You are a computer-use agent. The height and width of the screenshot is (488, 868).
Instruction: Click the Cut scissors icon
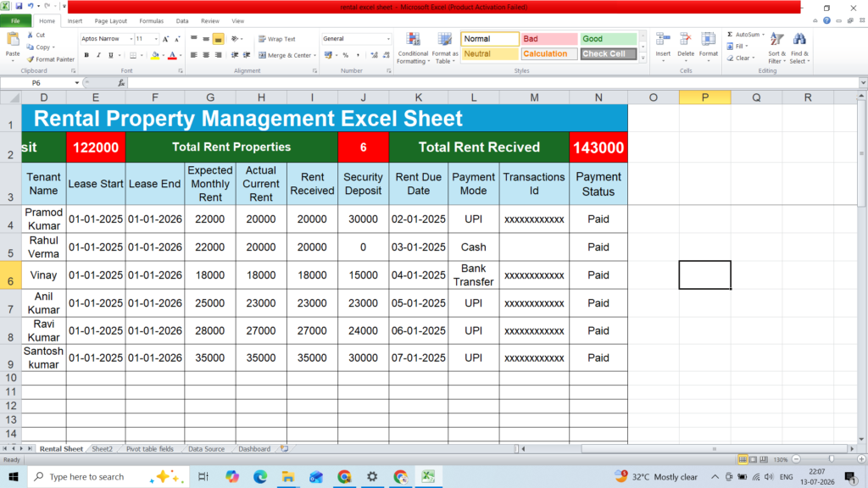[x=31, y=35]
